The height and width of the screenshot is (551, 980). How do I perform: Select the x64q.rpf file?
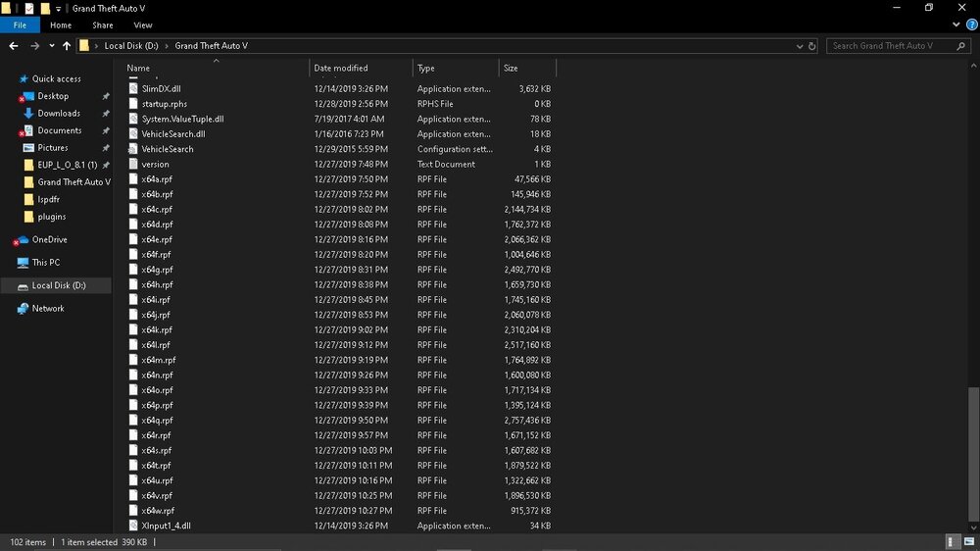click(156, 421)
